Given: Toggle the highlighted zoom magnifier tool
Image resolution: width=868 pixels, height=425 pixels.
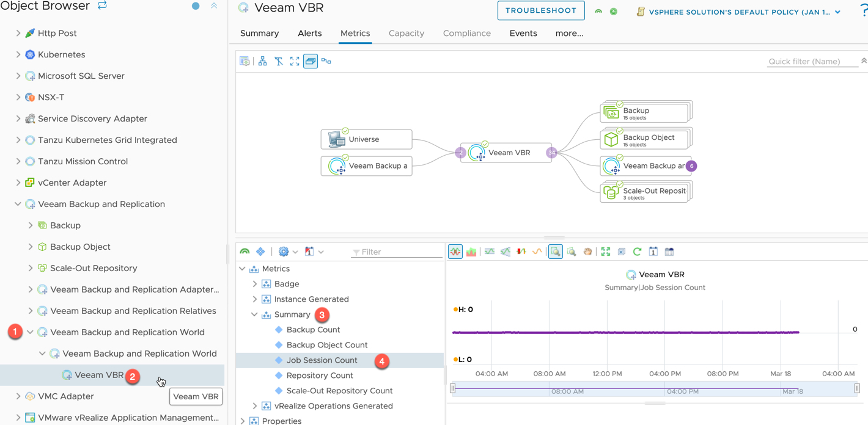Looking at the screenshot, I should coord(555,252).
